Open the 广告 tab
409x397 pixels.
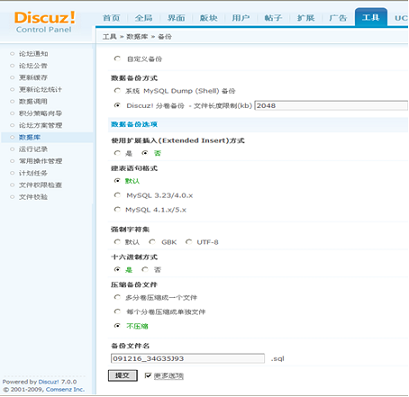(x=338, y=18)
